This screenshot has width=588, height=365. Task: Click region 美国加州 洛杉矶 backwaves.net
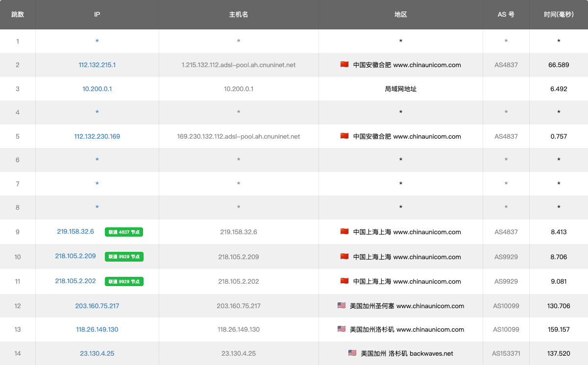pos(407,353)
